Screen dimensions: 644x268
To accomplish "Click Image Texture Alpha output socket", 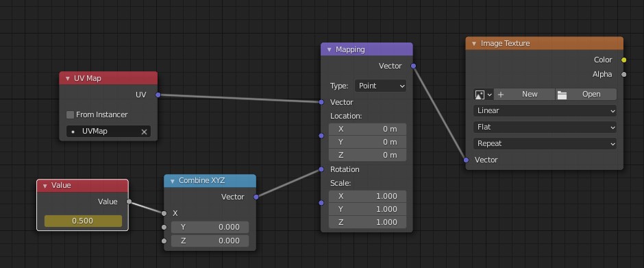I will (x=624, y=75).
